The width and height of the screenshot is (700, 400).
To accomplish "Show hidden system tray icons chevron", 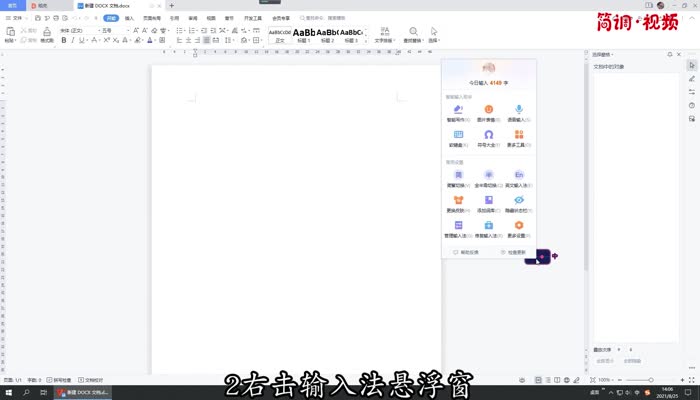I will pyautogui.click(x=611, y=392).
